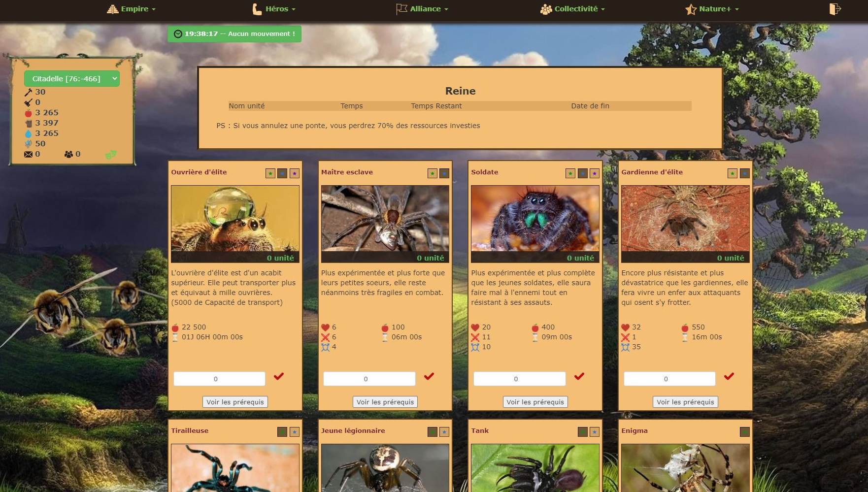The image size is (868, 492).
Task: Click blue star on Tirailleuse
Action: coord(295,432)
